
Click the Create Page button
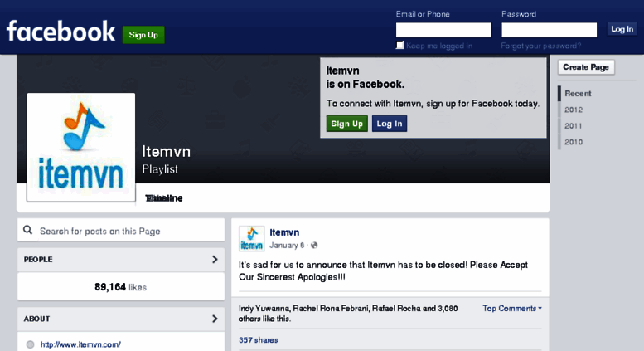click(x=586, y=67)
